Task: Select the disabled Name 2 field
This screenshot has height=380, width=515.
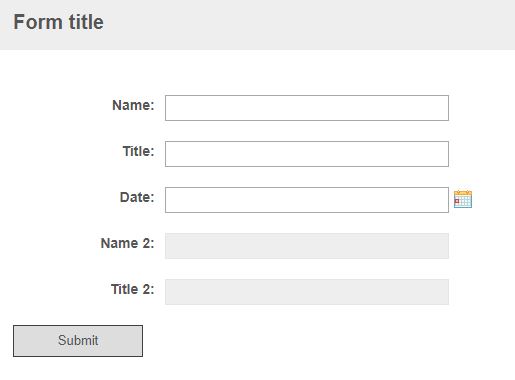Action: pos(307,246)
